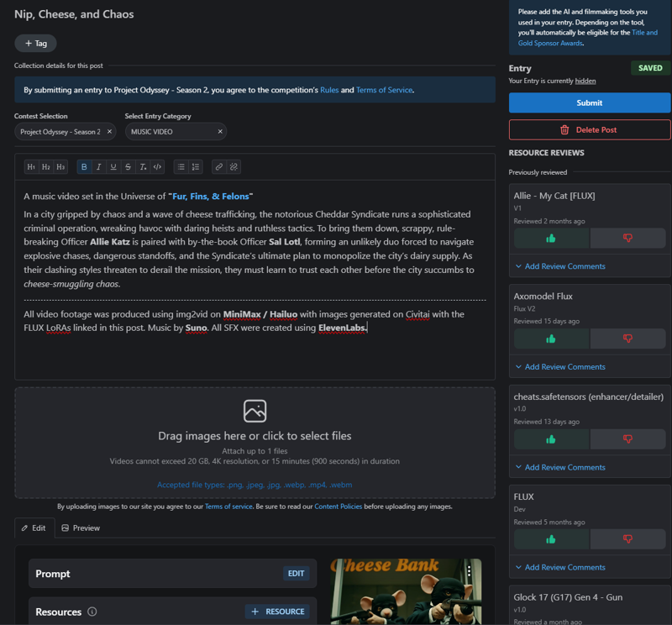Switch to the Edit tab
The width and height of the screenshot is (672, 625).
click(34, 528)
